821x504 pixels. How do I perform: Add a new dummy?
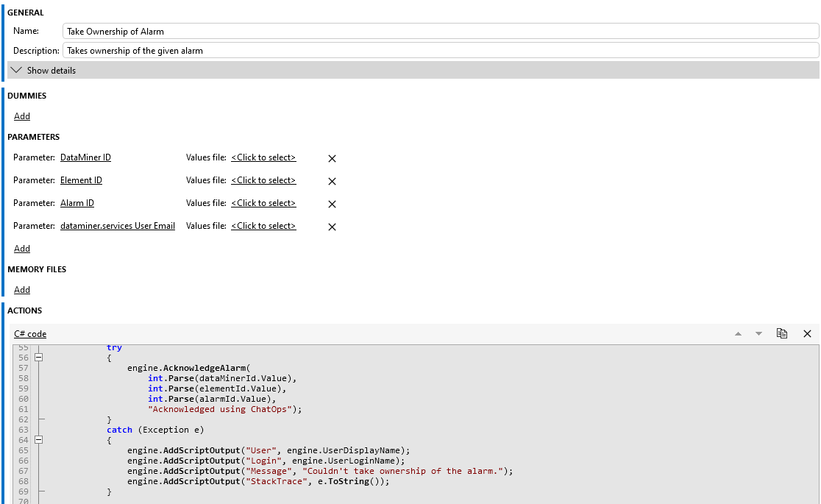22,116
